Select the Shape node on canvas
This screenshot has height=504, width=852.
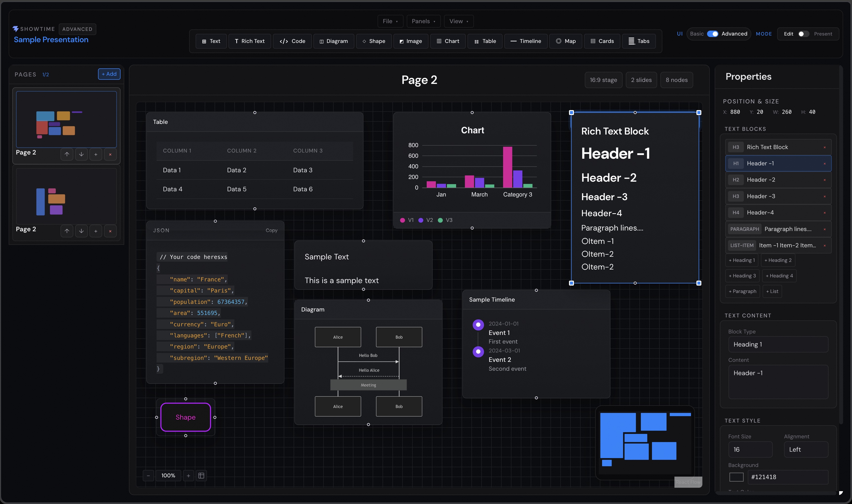pyautogui.click(x=185, y=417)
